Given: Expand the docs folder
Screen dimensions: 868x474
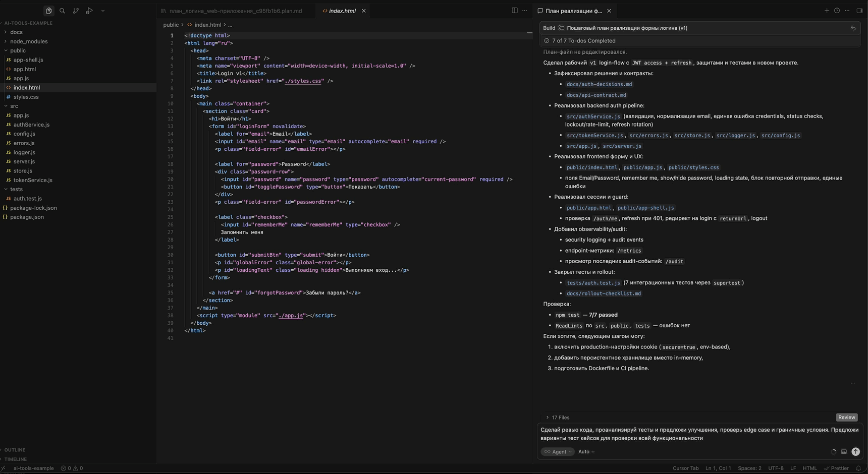Looking at the screenshot, I should pos(16,32).
